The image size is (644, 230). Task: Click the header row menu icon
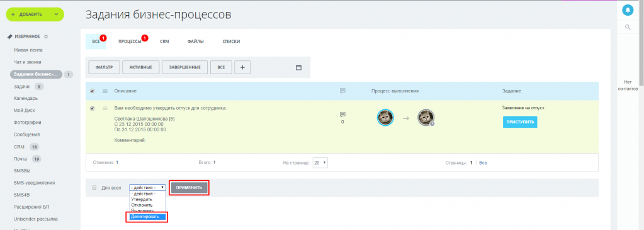click(x=105, y=90)
